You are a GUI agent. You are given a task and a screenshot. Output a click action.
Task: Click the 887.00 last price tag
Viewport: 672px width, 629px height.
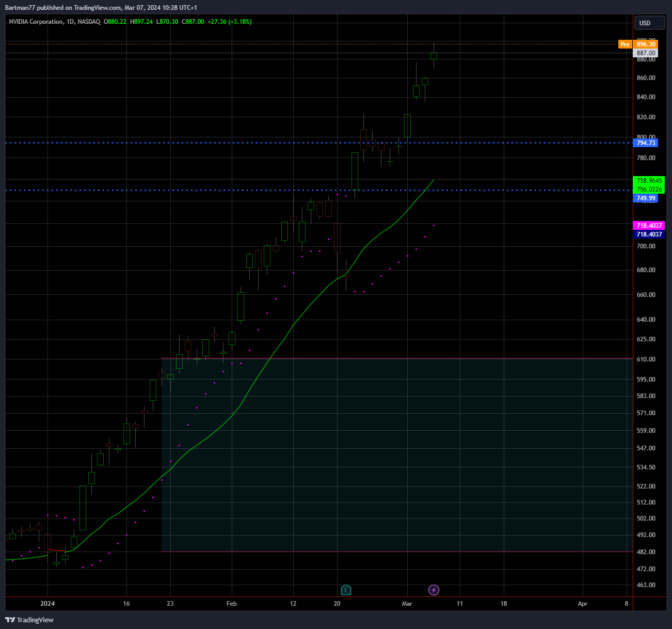[x=646, y=53]
